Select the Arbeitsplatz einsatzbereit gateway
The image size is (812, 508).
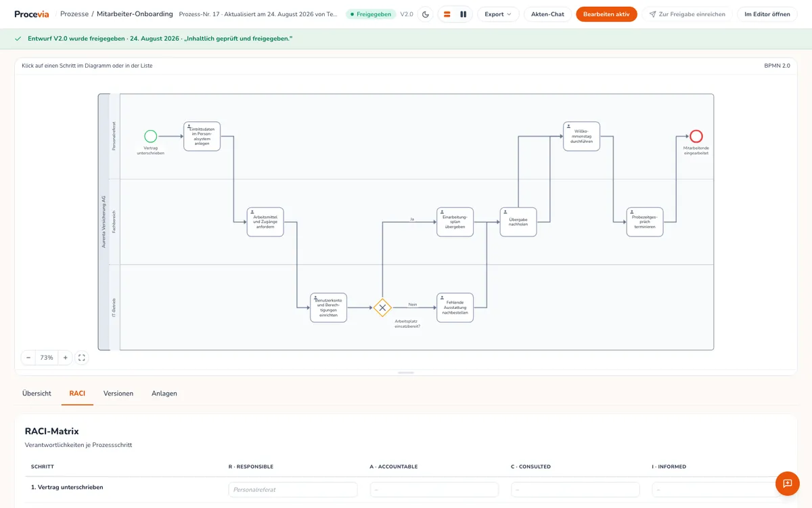pyautogui.click(x=382, y=308)
